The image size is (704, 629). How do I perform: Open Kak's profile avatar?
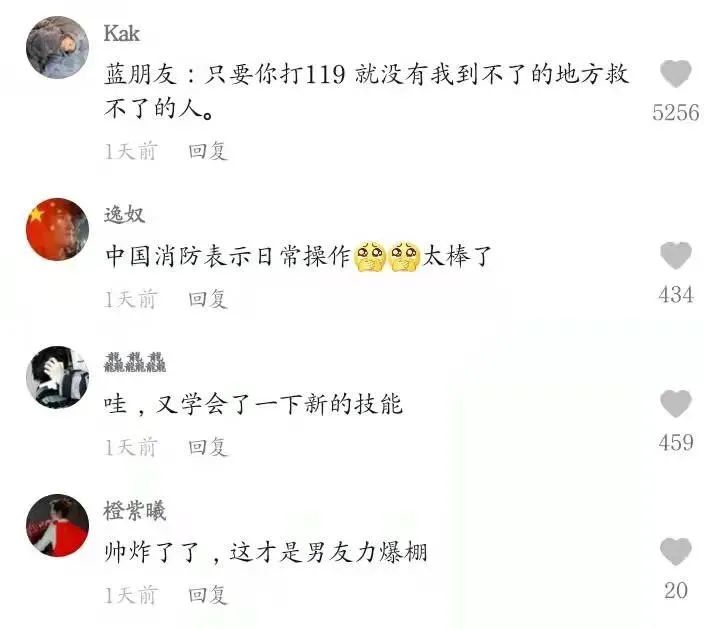coord(57,48)
